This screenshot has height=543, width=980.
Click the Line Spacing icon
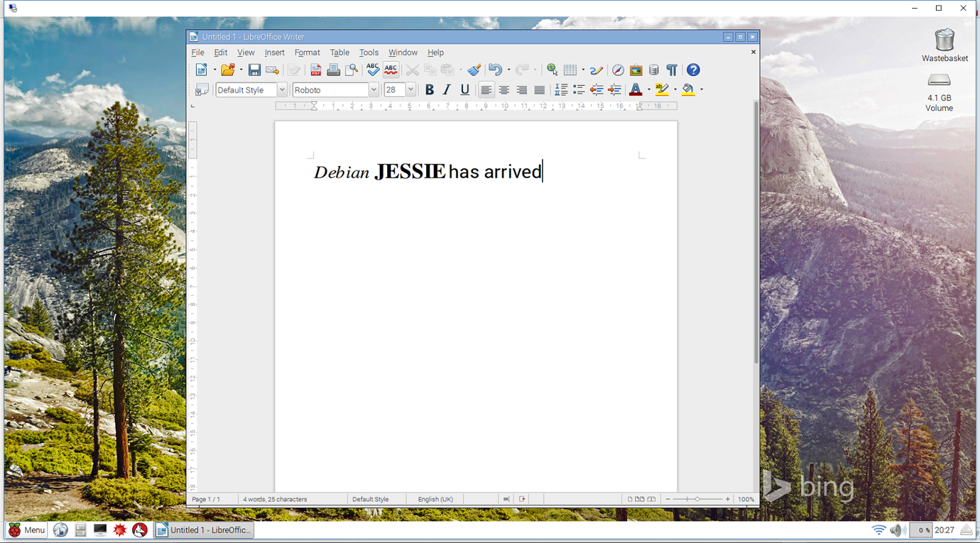561,89
